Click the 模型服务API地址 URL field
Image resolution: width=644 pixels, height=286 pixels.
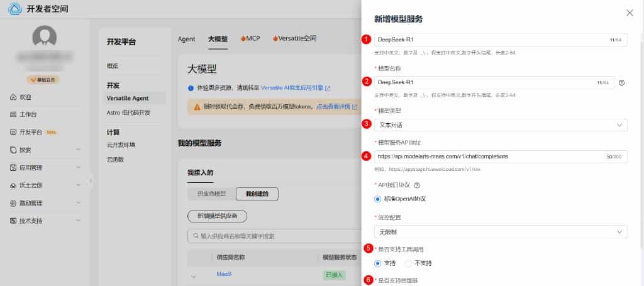click(501, 157)
